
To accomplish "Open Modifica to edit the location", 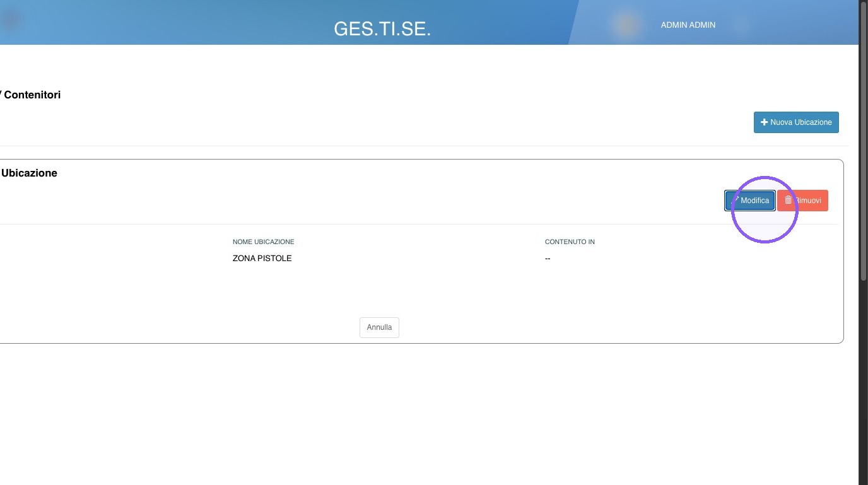I will click(750, 201).
